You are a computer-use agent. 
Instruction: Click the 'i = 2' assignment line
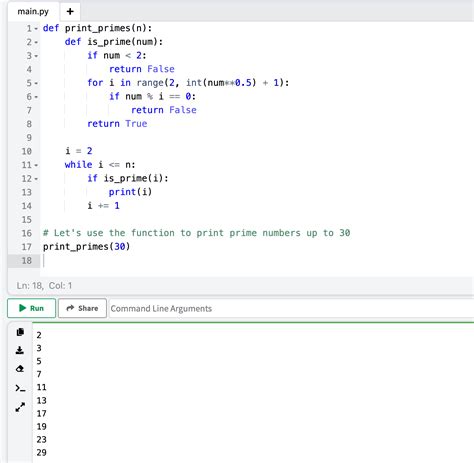click(79, 151)
